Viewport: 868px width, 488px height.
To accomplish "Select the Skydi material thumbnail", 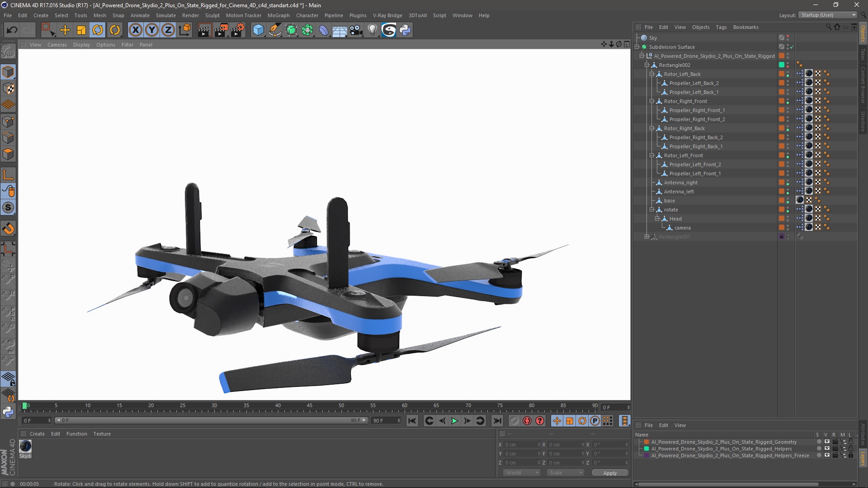I will (25, 446).
